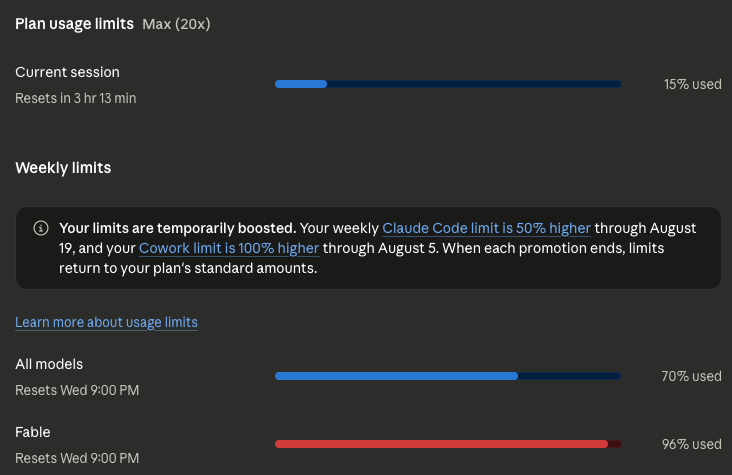
Task: Open the Cowork limit is 100% higher link
Action: [x=229, y=248]
